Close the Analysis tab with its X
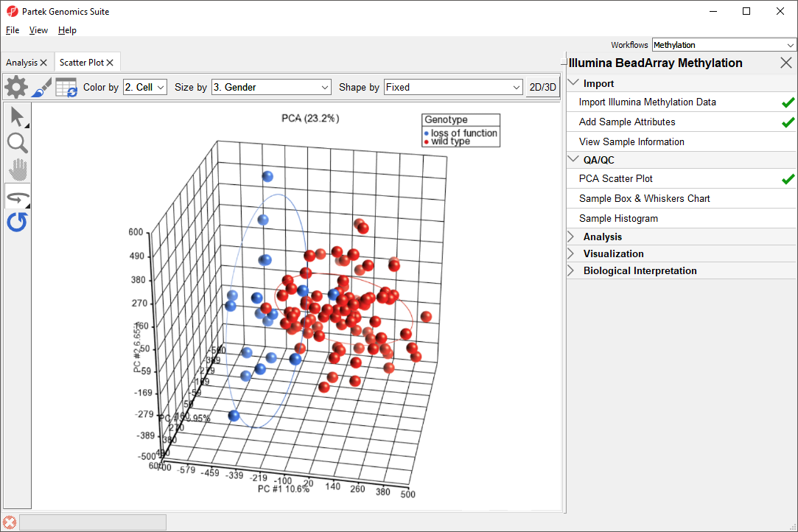This screenshot has height=532, width=798. (43, 63)
